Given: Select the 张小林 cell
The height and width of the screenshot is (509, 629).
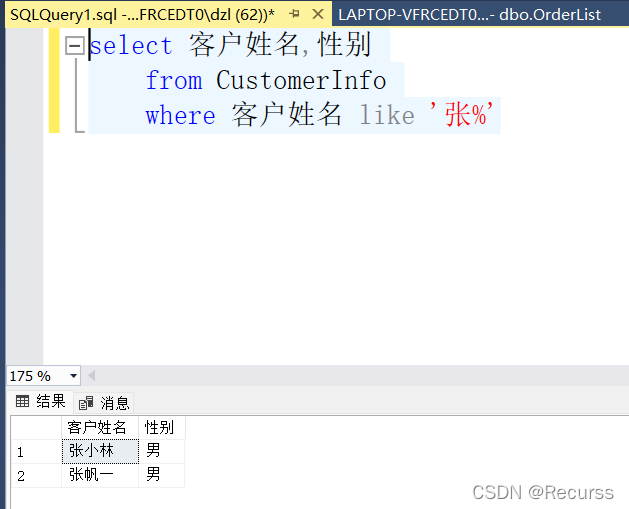Looking at the screenshot, I should pos(100,451).
